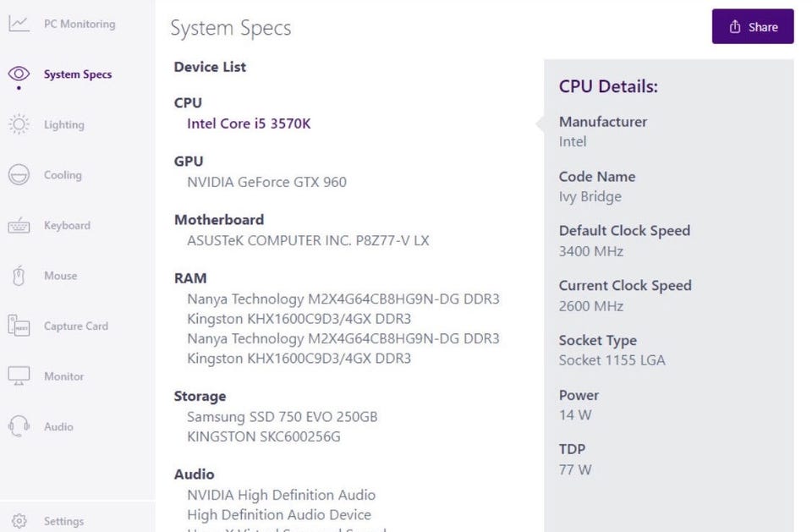The image size is (812, 532).
Task: Select Samsung SSD 750 EVO 250GB
Action: (282, 417)
